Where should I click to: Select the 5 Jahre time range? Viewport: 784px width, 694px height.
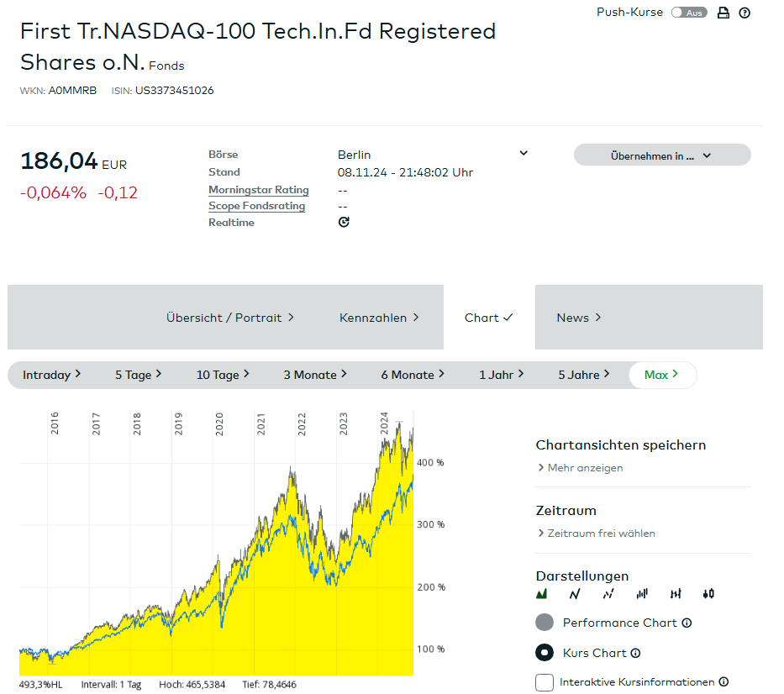click(x=583, y=375)
